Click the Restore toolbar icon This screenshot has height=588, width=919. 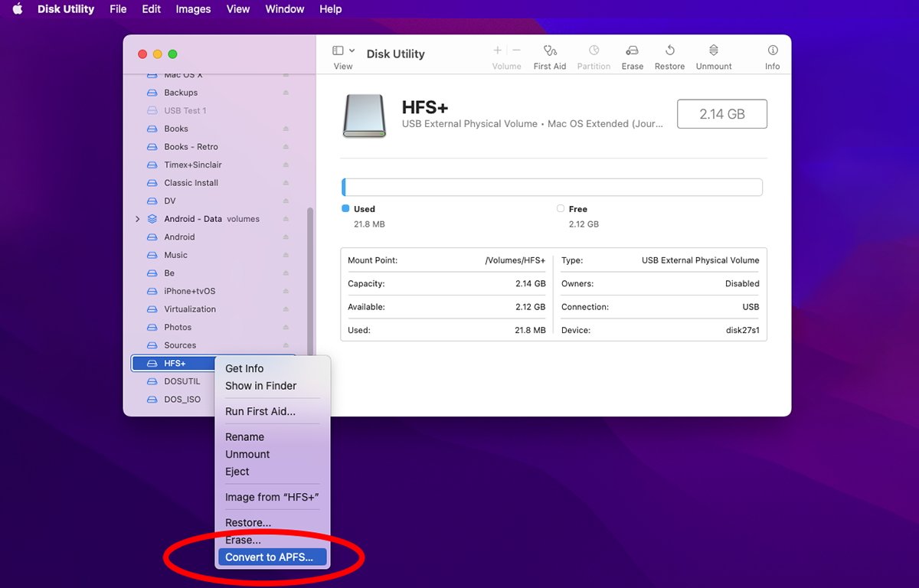[x=669, y=51]
